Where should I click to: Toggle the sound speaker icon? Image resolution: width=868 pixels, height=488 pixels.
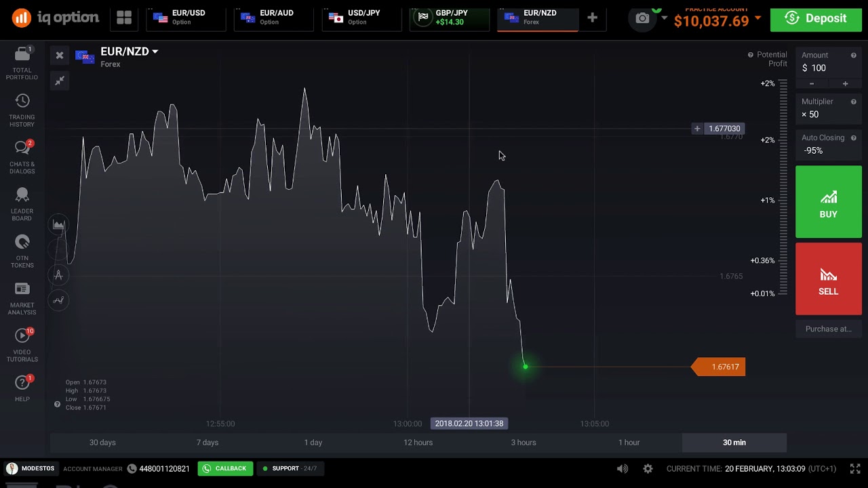[622, 468]
